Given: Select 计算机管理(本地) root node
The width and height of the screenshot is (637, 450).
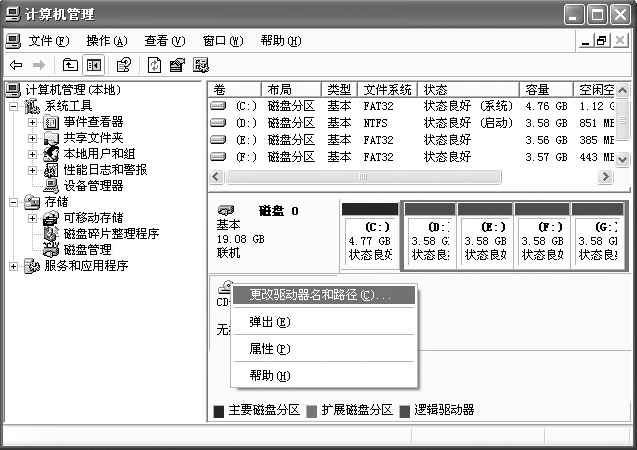Looking at the screenshot, I should click(x=73, y=90).
